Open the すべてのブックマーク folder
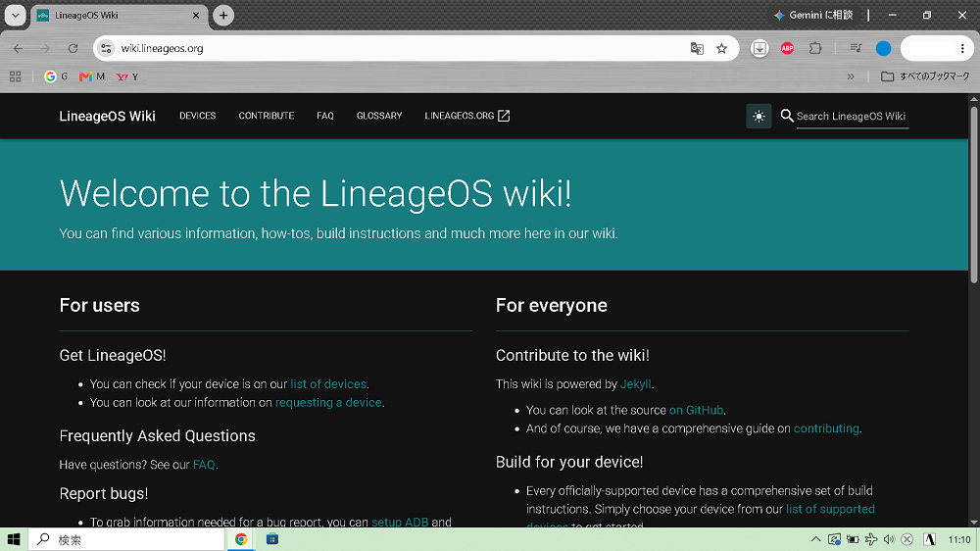 (x=926, y=76)
